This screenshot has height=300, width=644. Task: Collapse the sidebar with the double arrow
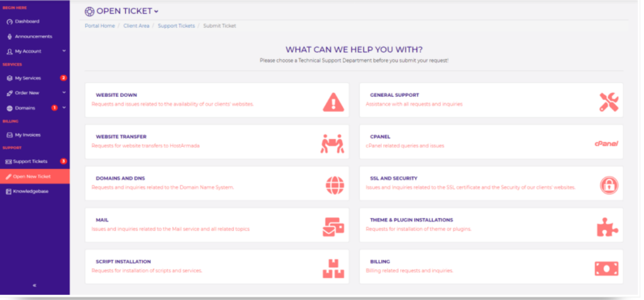coord(35,285)
